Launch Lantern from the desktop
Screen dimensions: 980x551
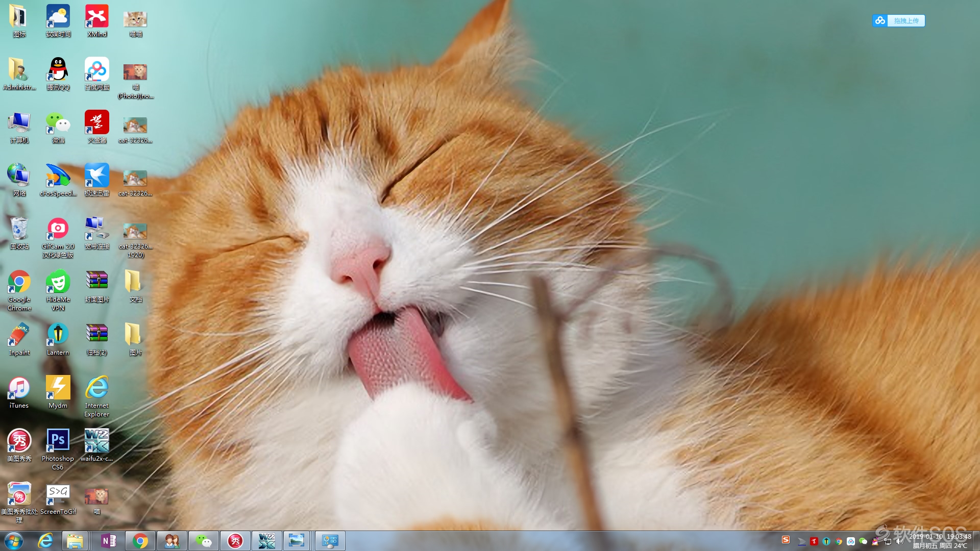pos(58,340)
